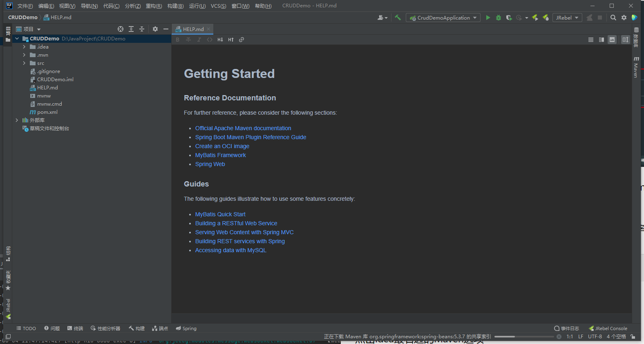Click Expand All icon in project panel

tap(131, 29)
